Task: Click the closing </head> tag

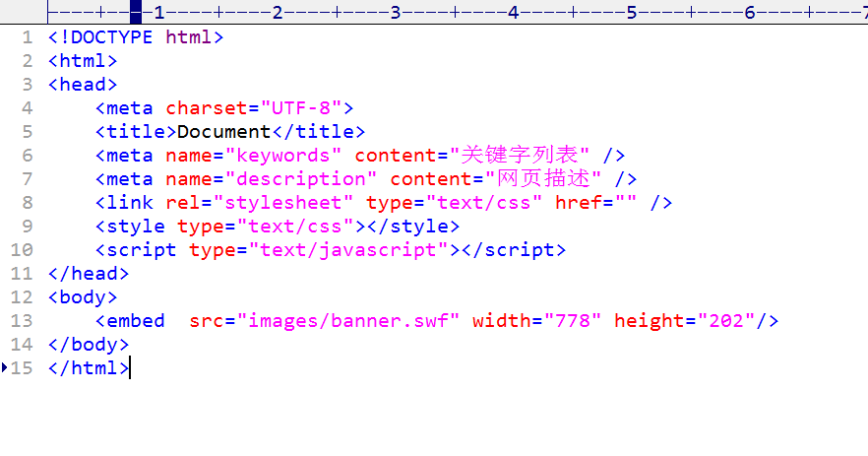Action: point(89,274)
